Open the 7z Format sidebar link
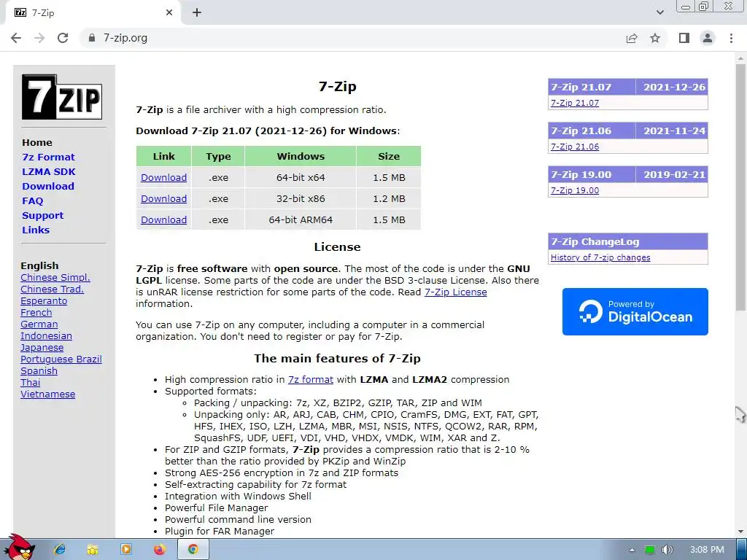The image size is (747, 560). 49,157
